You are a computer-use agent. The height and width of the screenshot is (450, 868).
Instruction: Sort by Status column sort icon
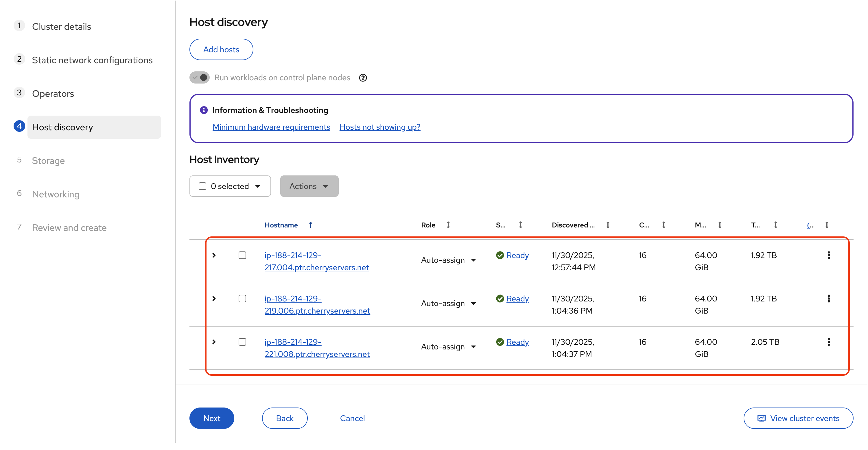point(521,225)
